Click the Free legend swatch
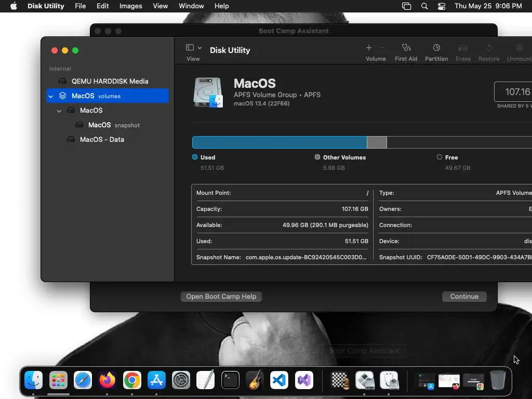Screen dimensions: 532x399 [x=440, y=157]
